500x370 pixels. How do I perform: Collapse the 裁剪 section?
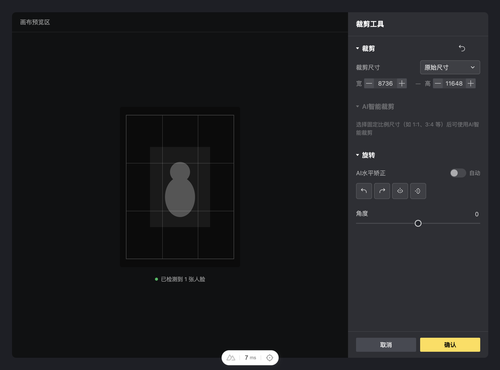(x=358, y=48)
